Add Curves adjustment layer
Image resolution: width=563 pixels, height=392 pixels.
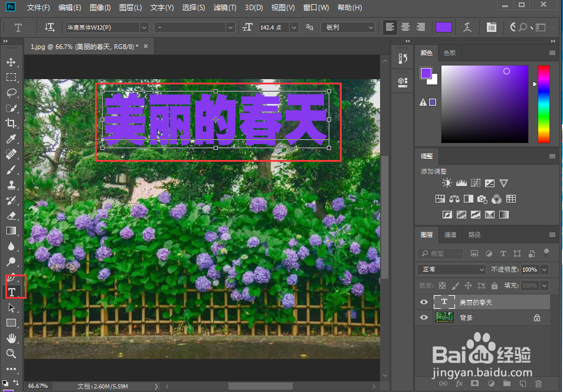[x=476, y=183]
